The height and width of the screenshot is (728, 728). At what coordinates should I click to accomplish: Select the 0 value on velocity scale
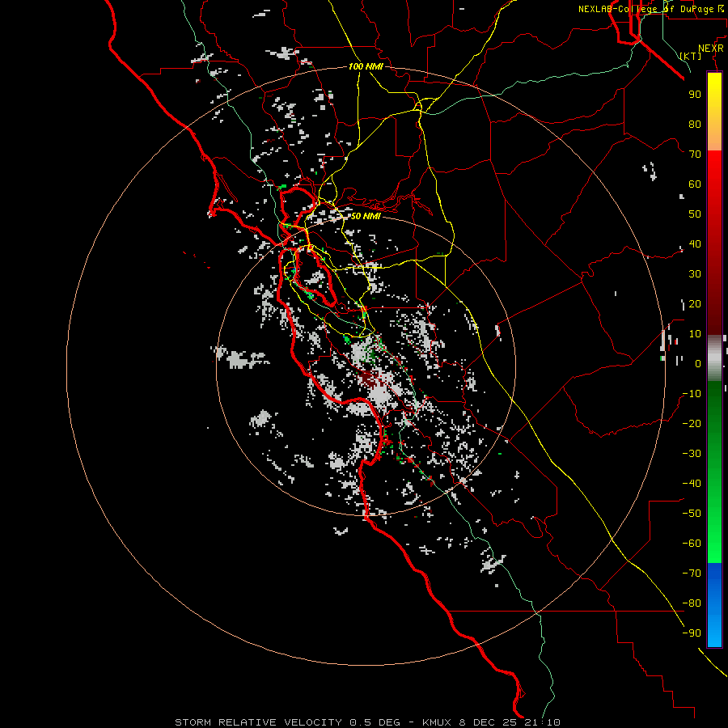click(x=698, y=363)
